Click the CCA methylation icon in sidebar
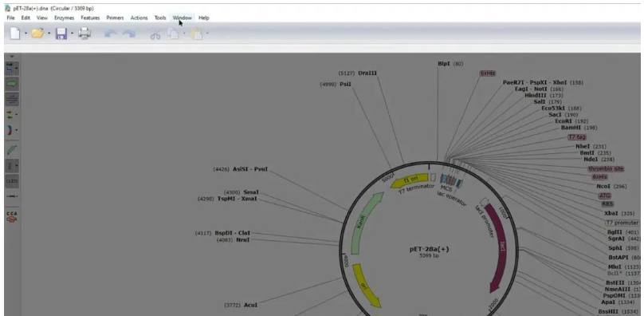 point(11,217)
